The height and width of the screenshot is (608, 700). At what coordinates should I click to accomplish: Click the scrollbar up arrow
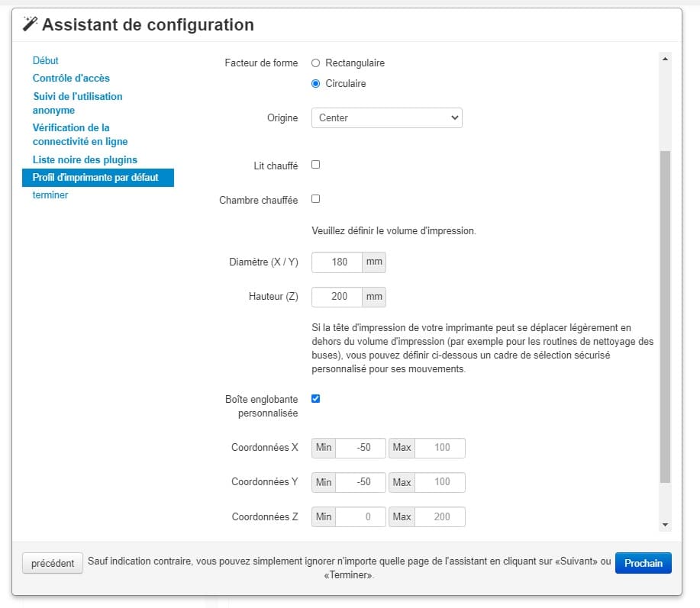pos(665,59)
